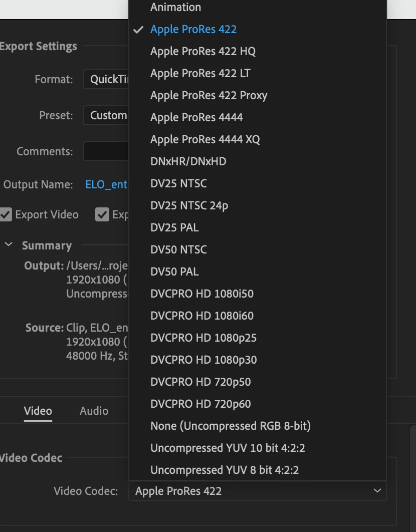Pick Apple ProRes 422 LT codec
This screenshot has width=416, height=532.
[258, 73]
